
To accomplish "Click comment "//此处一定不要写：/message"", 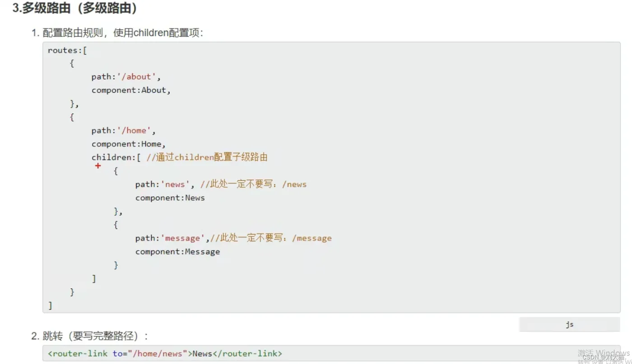I will (x=271, y=238).
